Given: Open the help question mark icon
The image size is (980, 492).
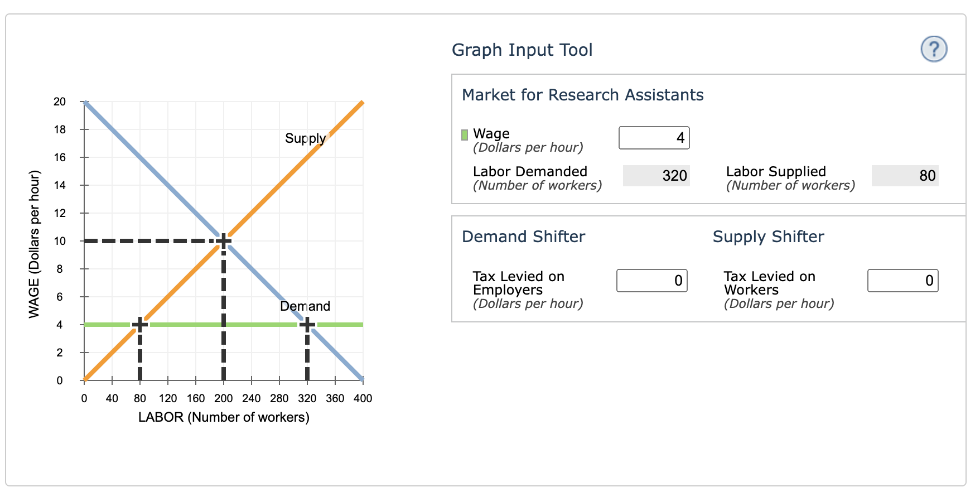Looking at the screenshot, I should pyautogui.click(x=935, y=49).
